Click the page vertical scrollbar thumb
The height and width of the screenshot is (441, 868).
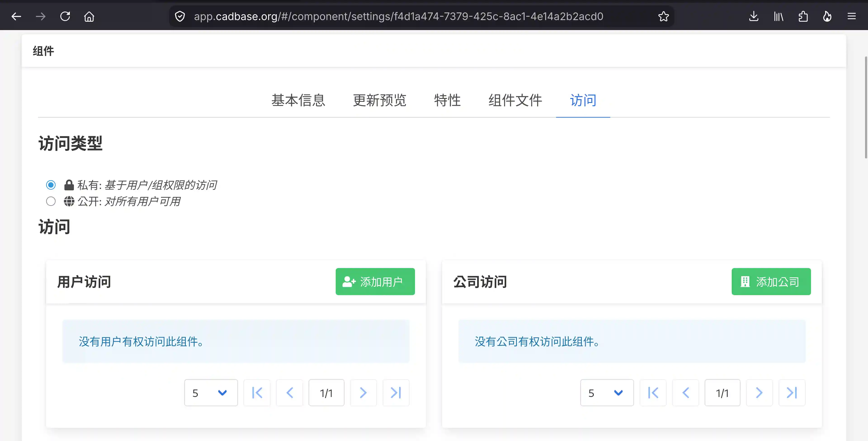pyautogui.click(x=866, y=107)
